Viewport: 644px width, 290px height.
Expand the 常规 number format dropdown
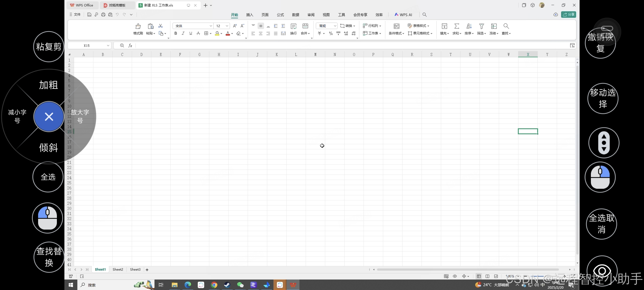click(x=335, y=26)
